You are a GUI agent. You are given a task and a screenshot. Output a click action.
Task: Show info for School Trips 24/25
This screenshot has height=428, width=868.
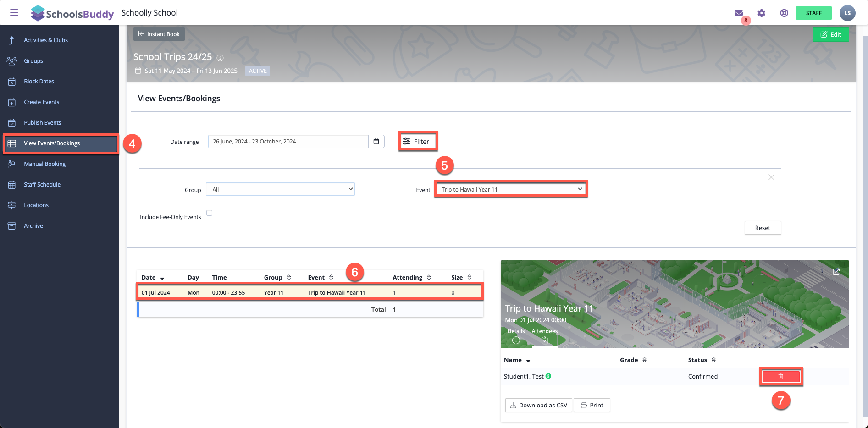click(x=220, y=58)
